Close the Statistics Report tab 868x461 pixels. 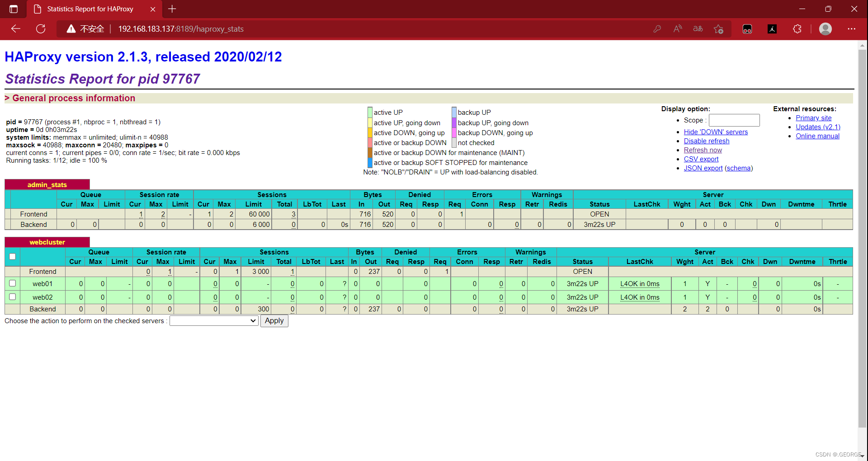point(153,9)
